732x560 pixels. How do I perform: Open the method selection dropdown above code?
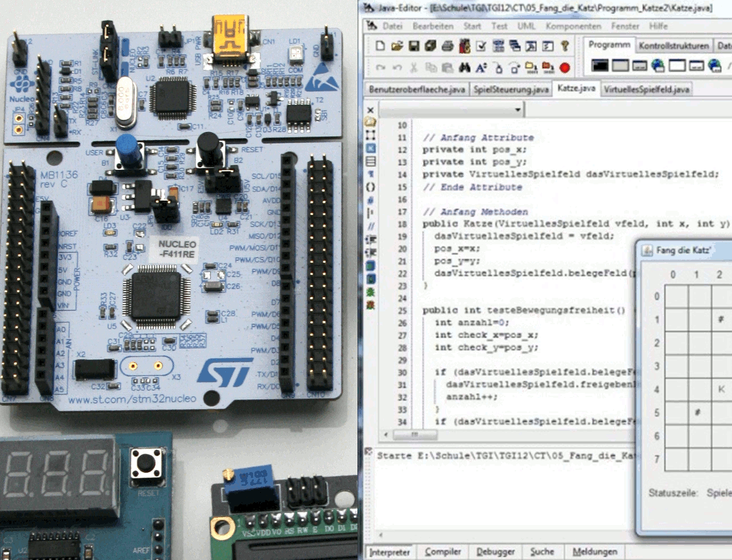pyautogui.click(x=518, y=110)
